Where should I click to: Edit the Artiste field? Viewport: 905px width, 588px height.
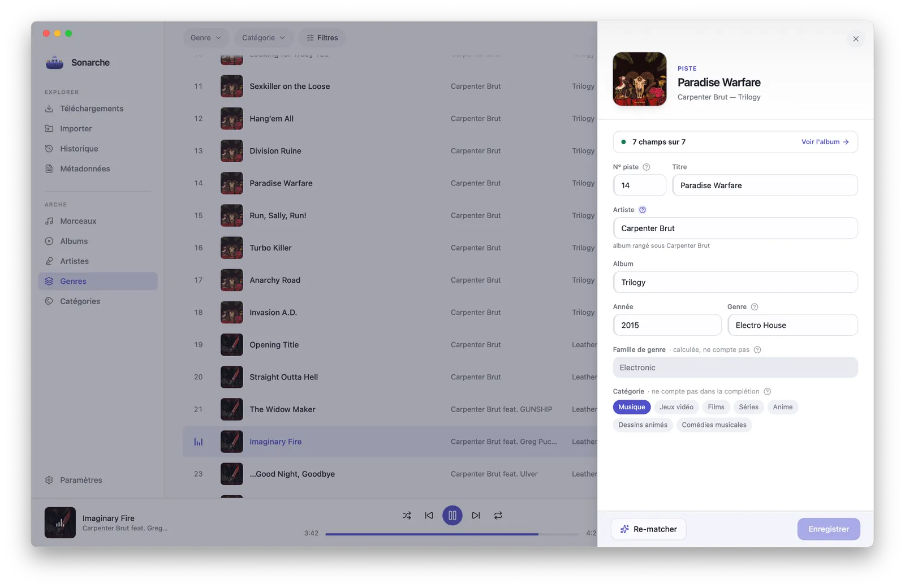[735, 228]
